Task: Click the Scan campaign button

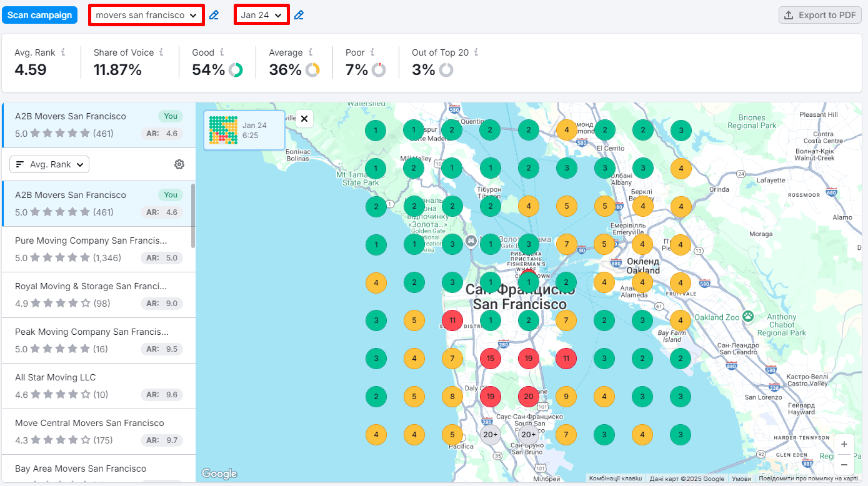Action: (39, 15)
